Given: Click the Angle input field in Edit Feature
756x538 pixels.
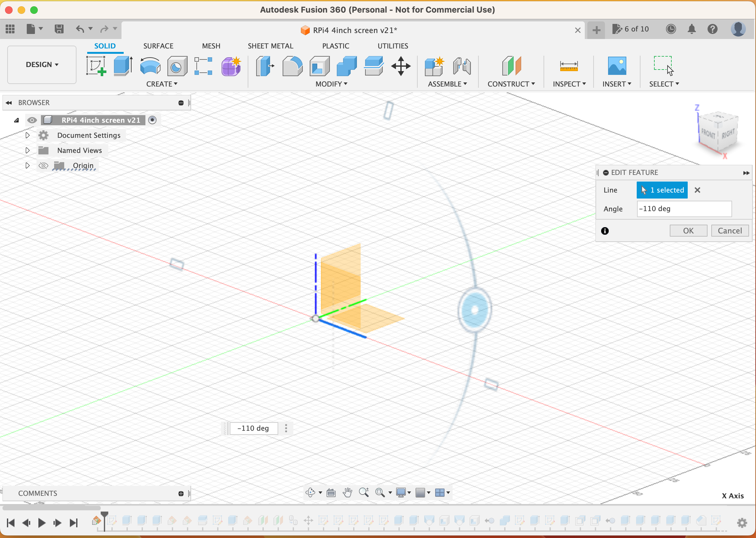Looking at the screenshot, I should 684,209.
